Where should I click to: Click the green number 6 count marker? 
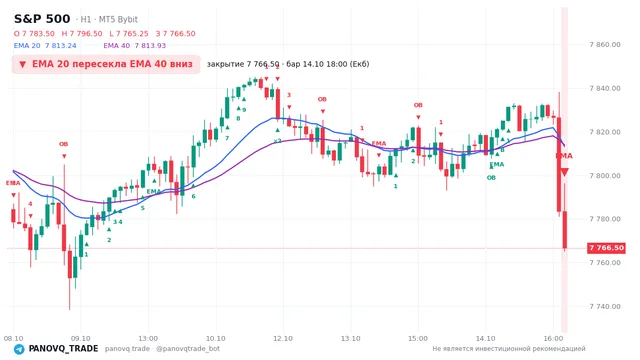[193, 196]
